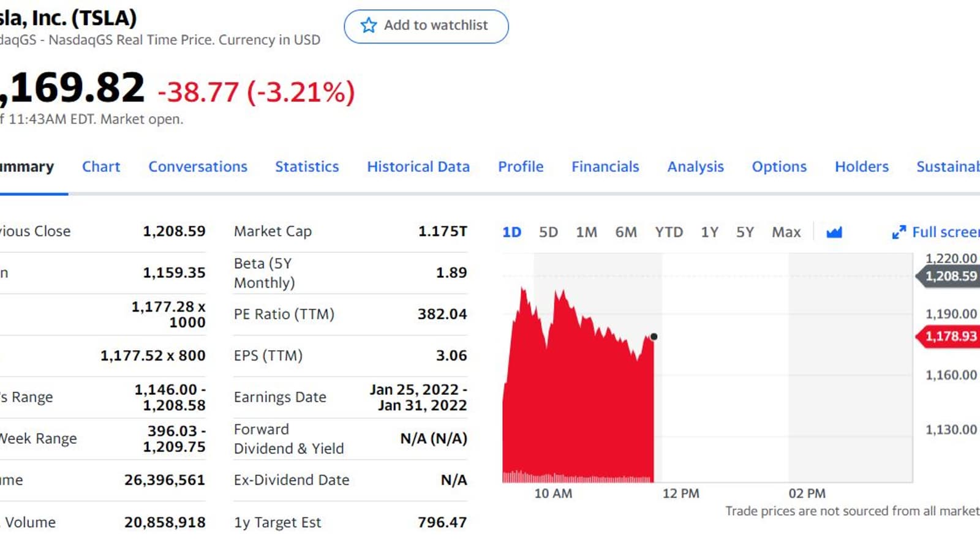The width and height of the screenshot is (980, 551).
Task: Select the Max chart range
Action: coord(786,233)
